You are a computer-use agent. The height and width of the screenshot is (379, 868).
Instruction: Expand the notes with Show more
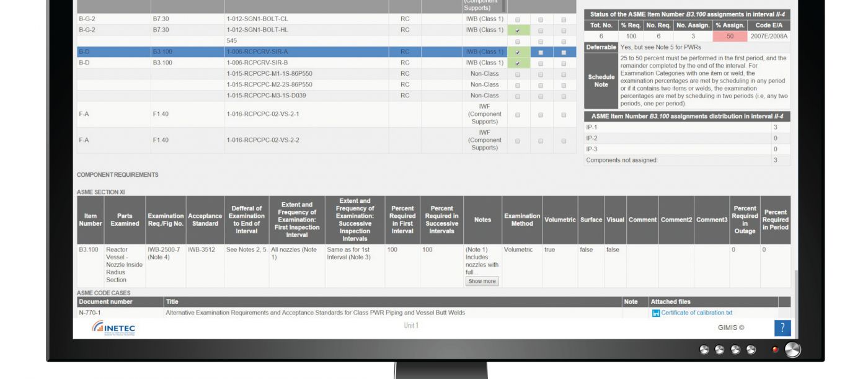click(x=482, y=281)
